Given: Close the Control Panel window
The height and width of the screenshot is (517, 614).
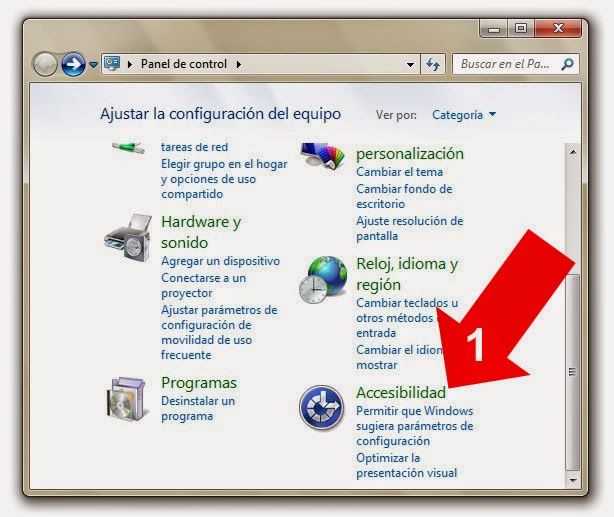Looking at the screenshot, I should pyautogui.click(x=558, y=29).
